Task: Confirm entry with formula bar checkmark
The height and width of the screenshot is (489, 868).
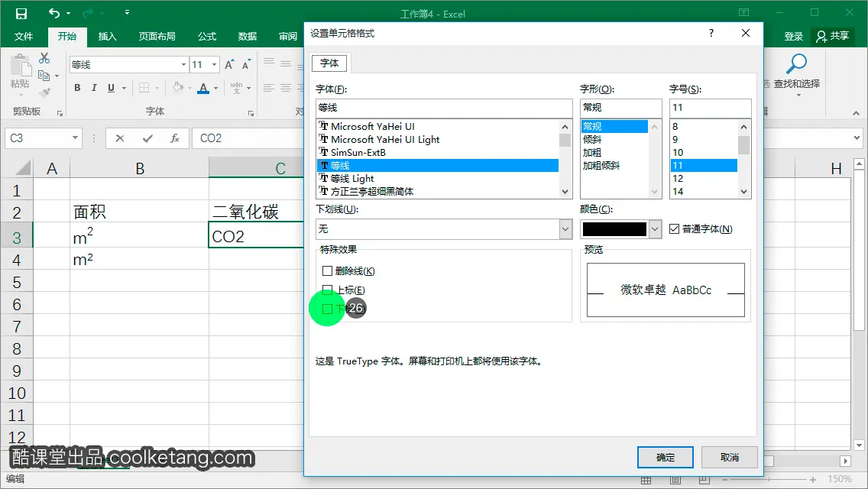Action: 147,138
